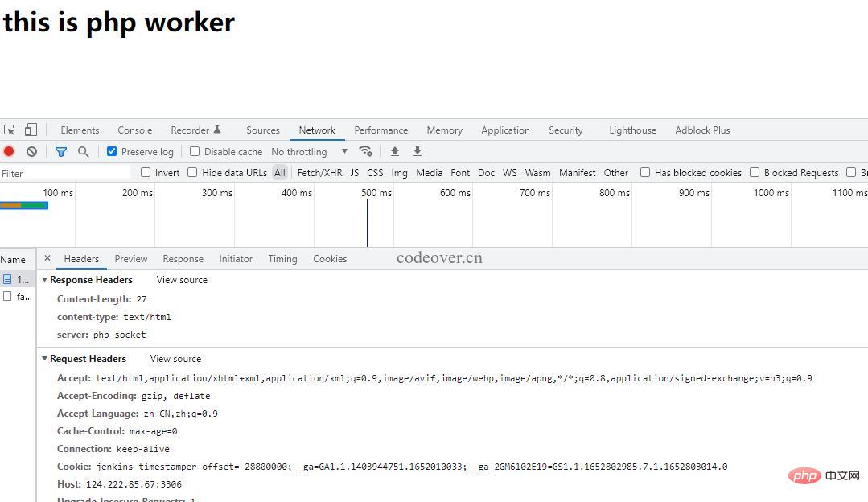Open the Memory tab
Viewport: 868px width, 502px height.
click(445, 130)
